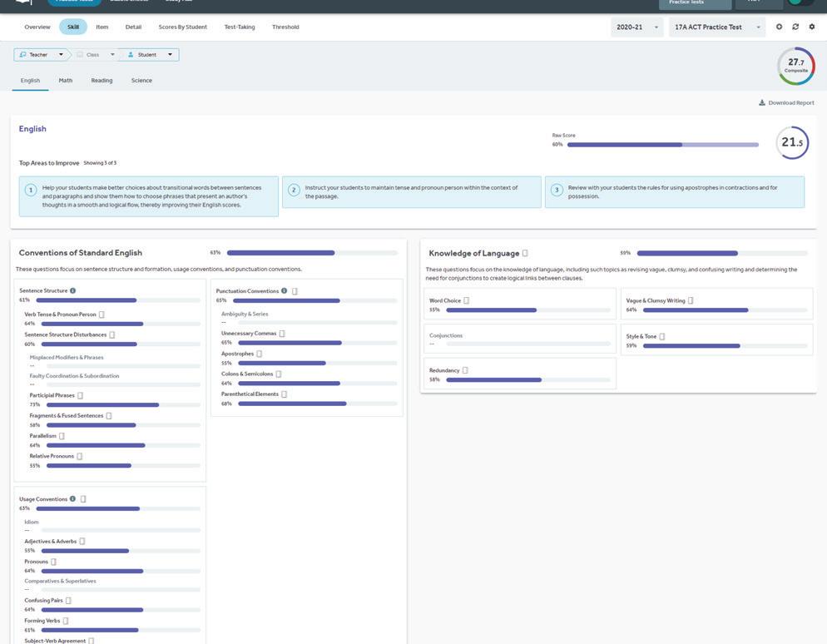
Task: Open document icon beside Parallelism
Action: pos(62,436)
